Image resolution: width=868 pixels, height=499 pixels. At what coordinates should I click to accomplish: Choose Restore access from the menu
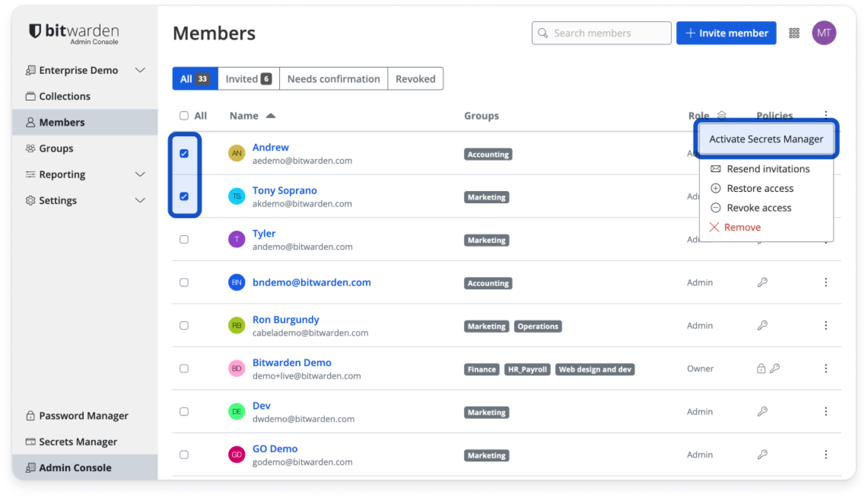click(x=766, y=188)
